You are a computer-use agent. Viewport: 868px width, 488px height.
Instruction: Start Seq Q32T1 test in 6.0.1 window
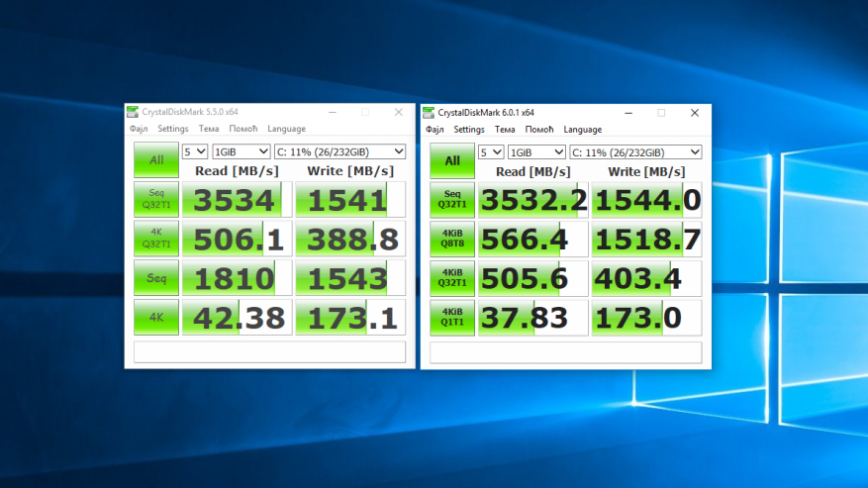coord(452,200)
